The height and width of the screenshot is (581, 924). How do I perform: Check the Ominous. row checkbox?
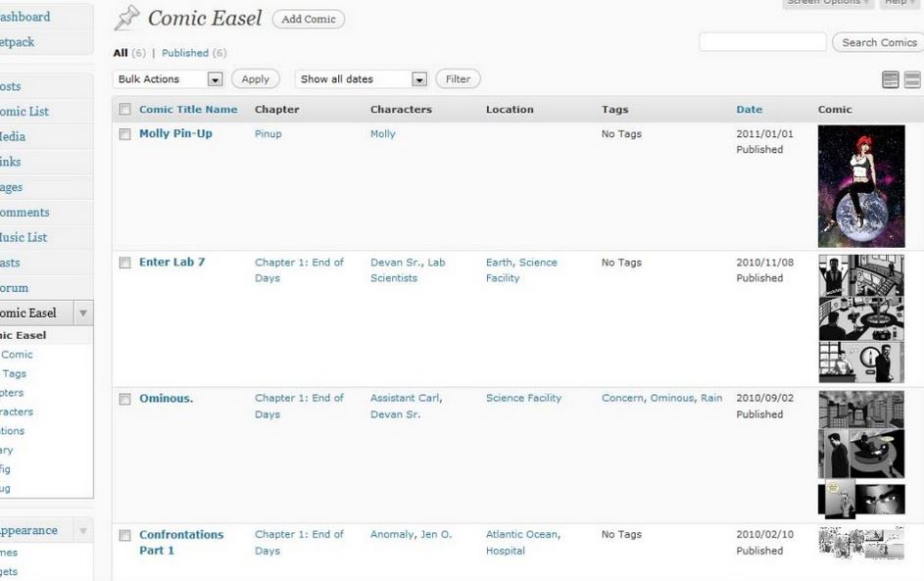click(124, 399)
